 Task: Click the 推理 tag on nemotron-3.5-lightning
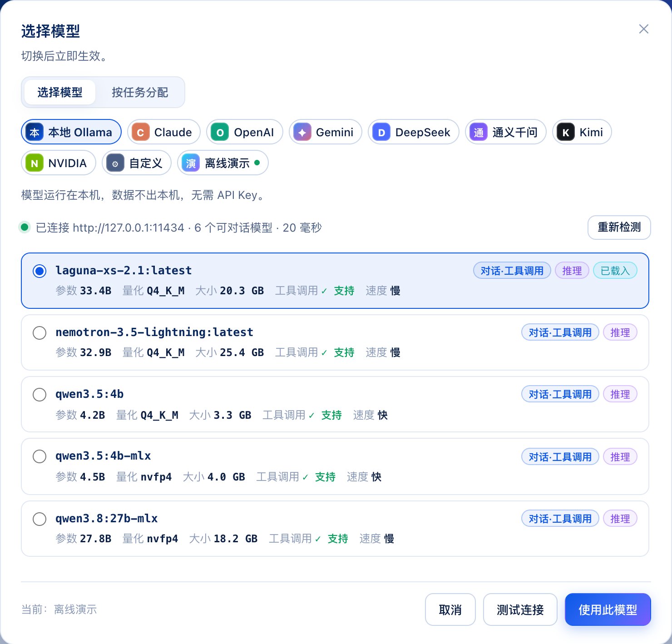(620, 332)
